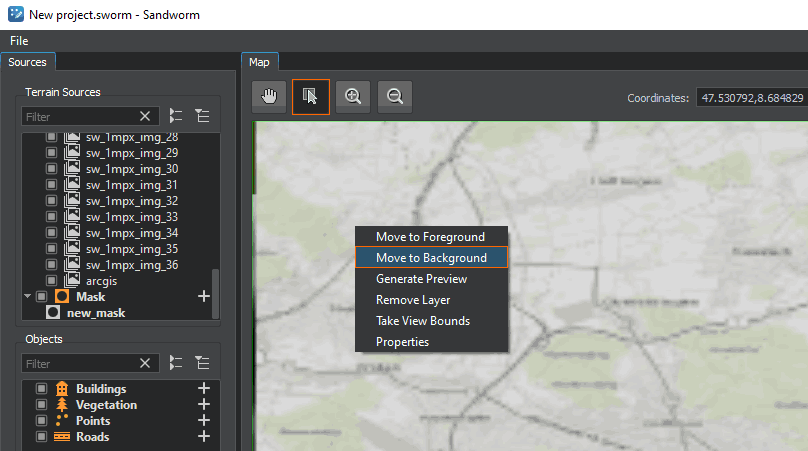Select the new_mask tree item
The height and width of the screenshot is (451, 808).
click(x=96, y=313)
